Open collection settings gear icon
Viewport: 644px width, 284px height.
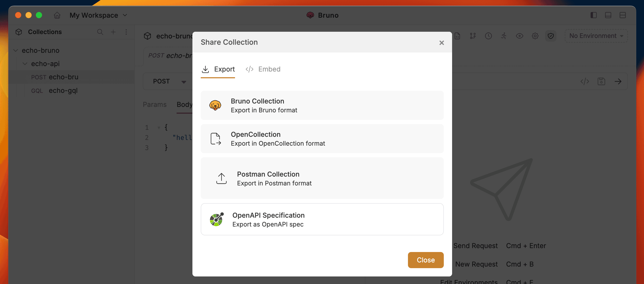coord(535,36)
